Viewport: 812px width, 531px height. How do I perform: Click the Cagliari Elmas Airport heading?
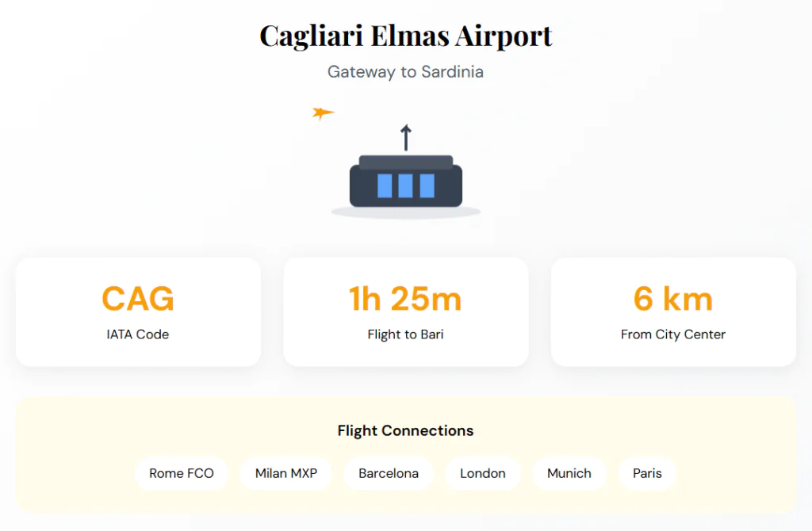[406, 36]
